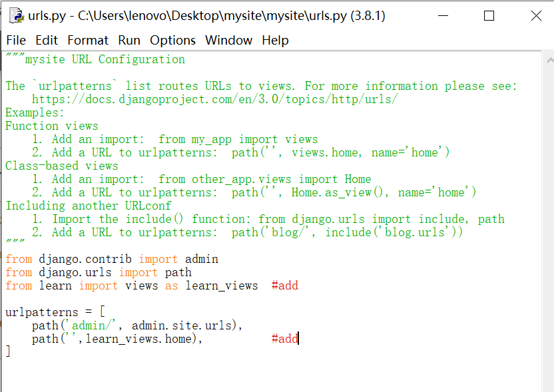The image size is (554, 392).
Task: Click the IDLE Python file icon in title bar
Action: (16, 15)
